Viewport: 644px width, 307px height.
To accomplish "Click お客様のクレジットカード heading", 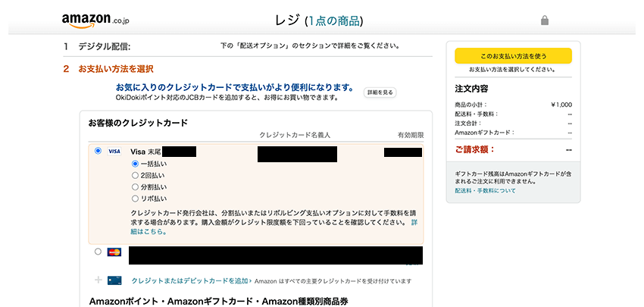I will tap(138, 123).
